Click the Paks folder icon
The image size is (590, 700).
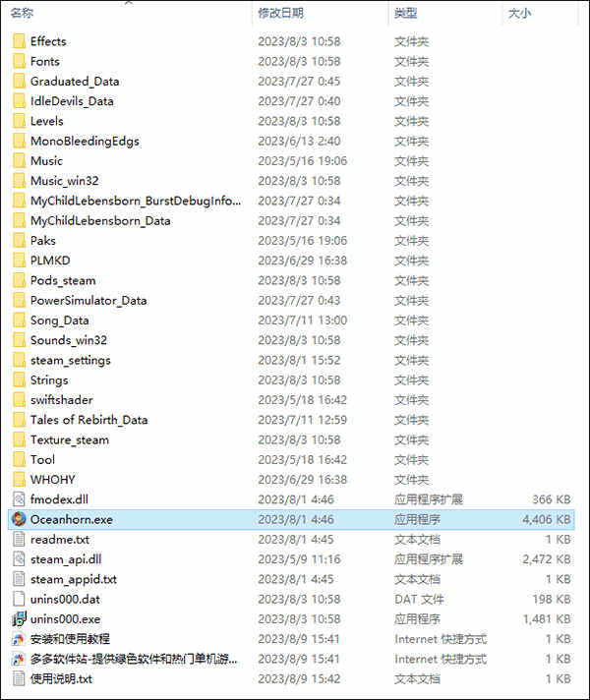click(19, 240)
